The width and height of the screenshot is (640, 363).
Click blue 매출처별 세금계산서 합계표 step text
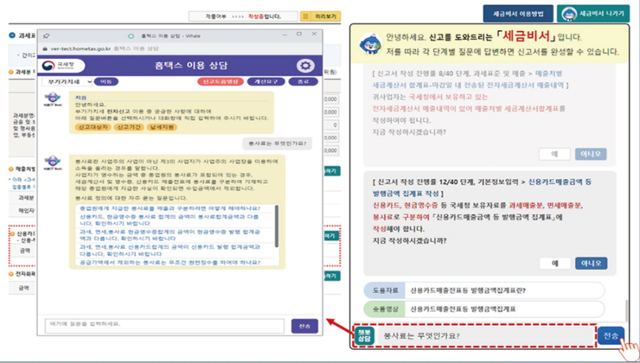(468, 79)
